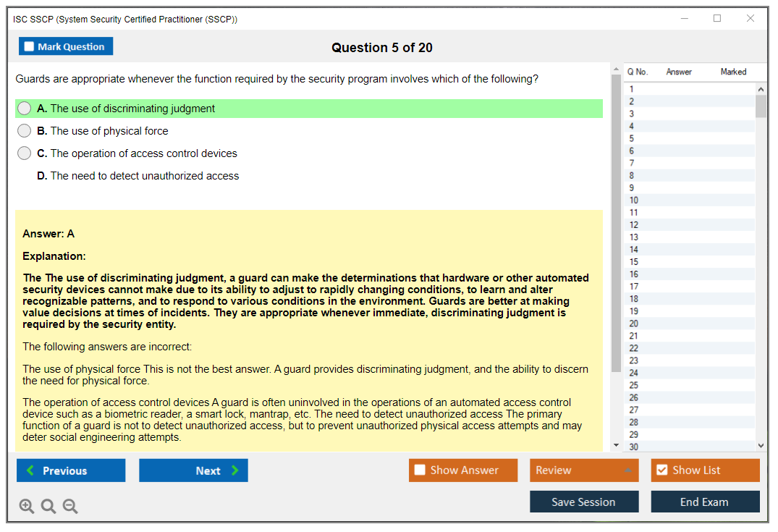Click the zoom out magnifier icon
This screenshot has width=778, height=532.
(70, 507)
